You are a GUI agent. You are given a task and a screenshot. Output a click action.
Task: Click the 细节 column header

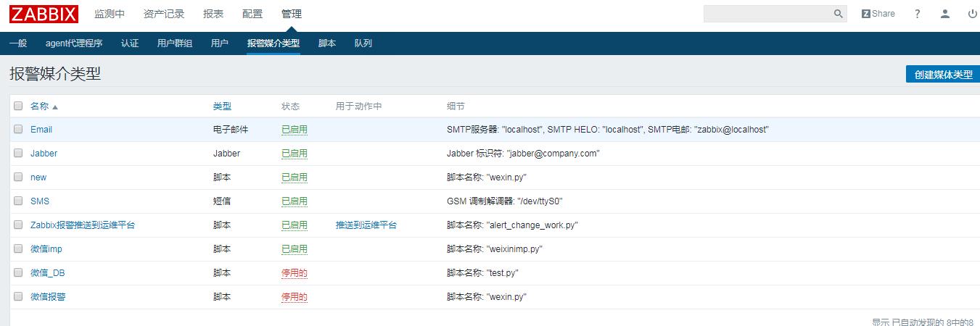(x=456, y=106)
